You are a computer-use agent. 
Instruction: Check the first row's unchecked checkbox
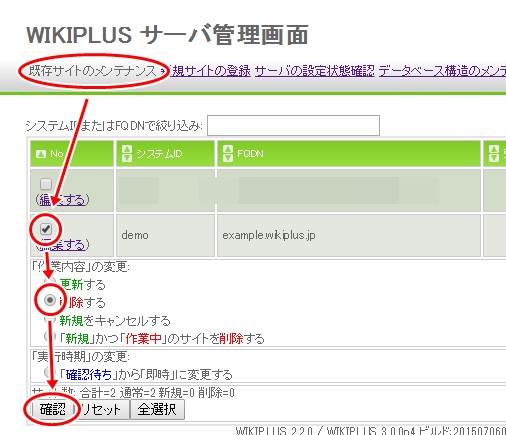pyautogui.click(x=46, y=184)
